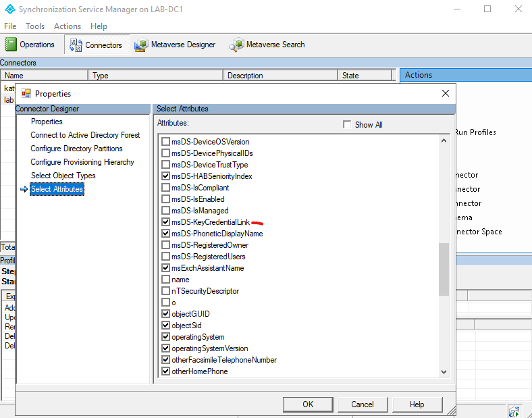532x418 pixels.
Task: Uncheck operatingSystemVersion attribute
Action: point(165,348)
